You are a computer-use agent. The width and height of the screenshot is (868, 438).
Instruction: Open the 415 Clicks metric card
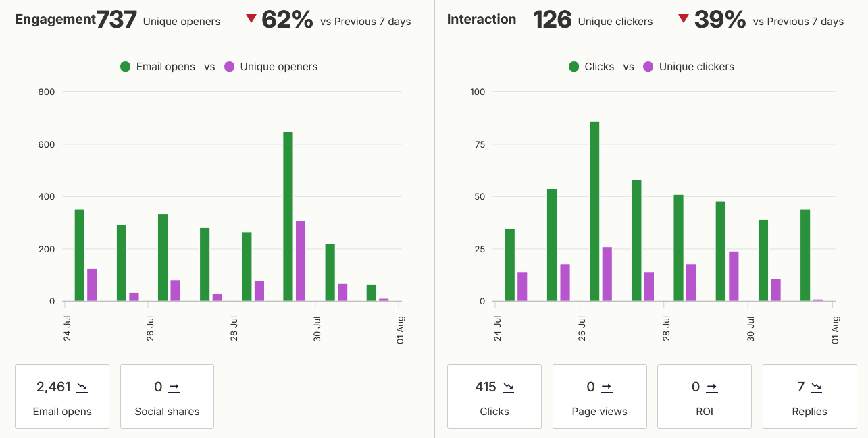click(494, 396)
